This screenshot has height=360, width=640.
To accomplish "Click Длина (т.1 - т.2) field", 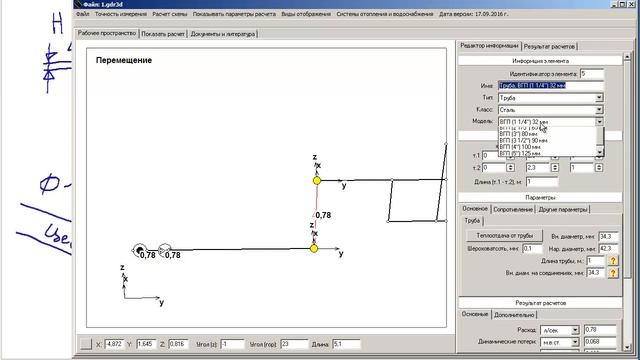I will 542,182.
